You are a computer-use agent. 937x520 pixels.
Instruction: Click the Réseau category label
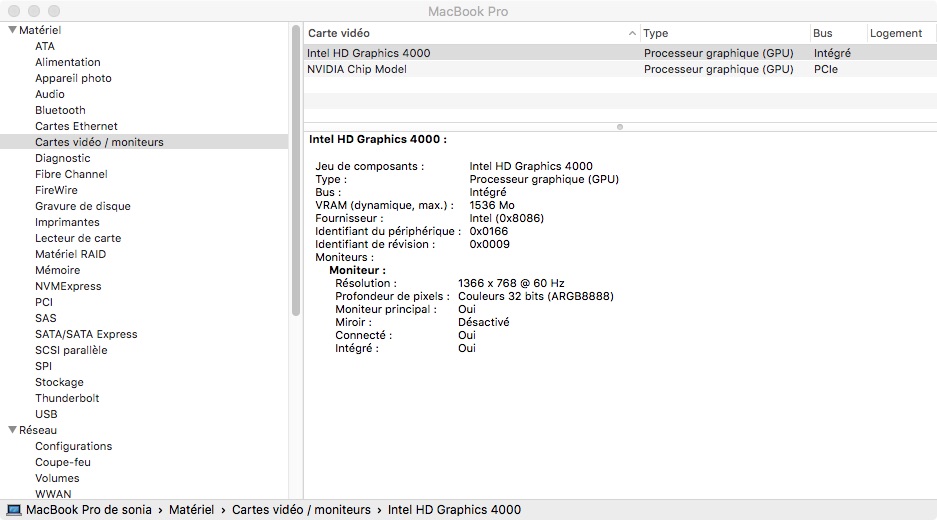pyautogui.click(x=38, y=430)
